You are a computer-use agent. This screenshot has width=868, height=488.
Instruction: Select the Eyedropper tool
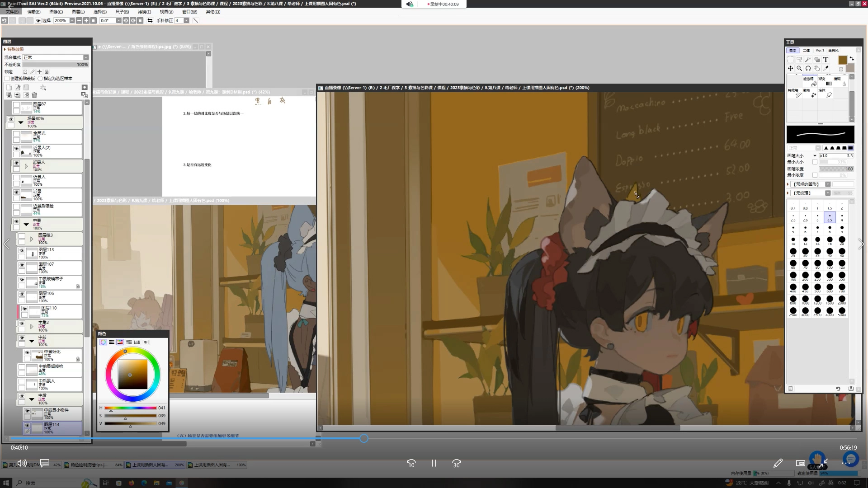(826, 69)
